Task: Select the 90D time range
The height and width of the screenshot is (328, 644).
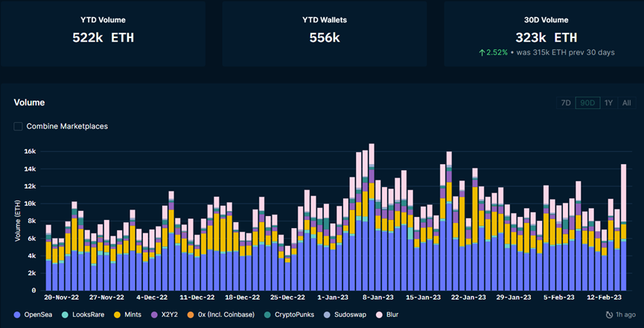Action: click(587, 103)
